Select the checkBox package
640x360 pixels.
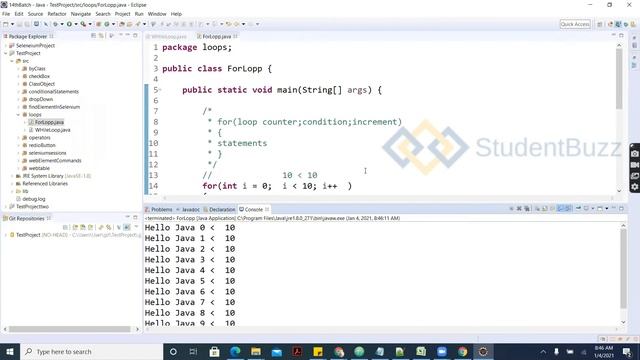point(39,76)
